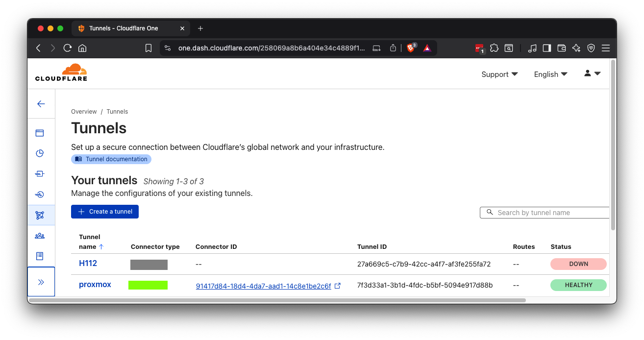Click the green proxmox connector type swatch
This screenshot has width=644, height=340.
[148, 285]
